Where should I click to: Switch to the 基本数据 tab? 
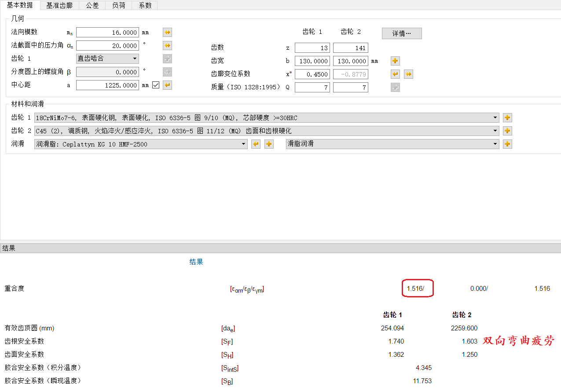point(20,5)
